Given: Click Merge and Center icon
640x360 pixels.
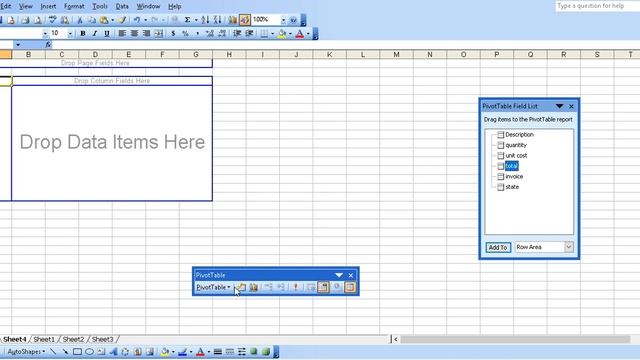Looking at the screenshot, I should point(158,33).
